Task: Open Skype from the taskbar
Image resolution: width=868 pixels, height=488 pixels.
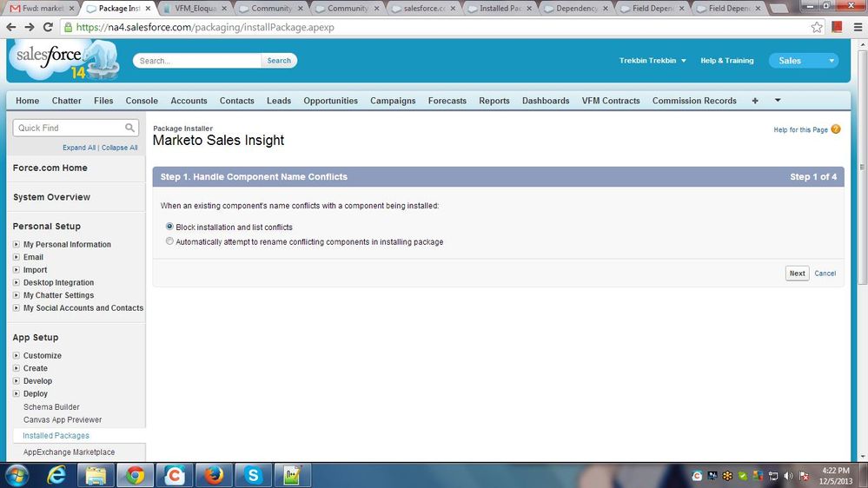Action: (x=253, y=475)
